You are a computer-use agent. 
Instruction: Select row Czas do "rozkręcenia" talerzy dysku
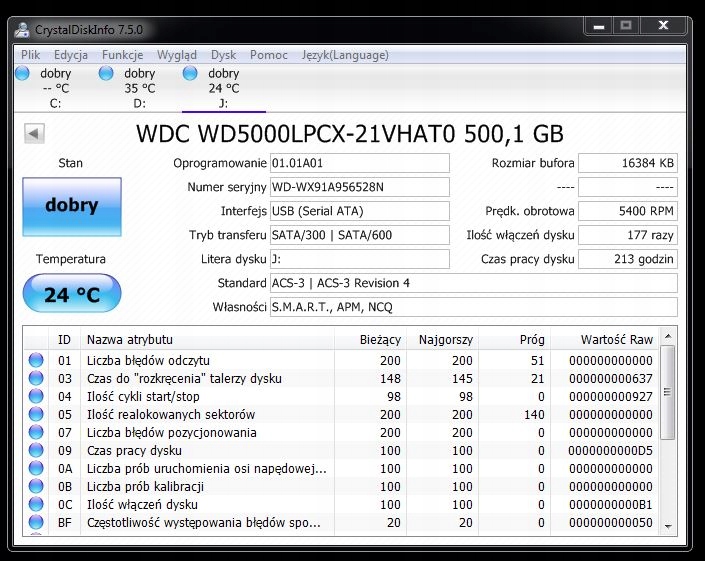(x=342, y=378)
